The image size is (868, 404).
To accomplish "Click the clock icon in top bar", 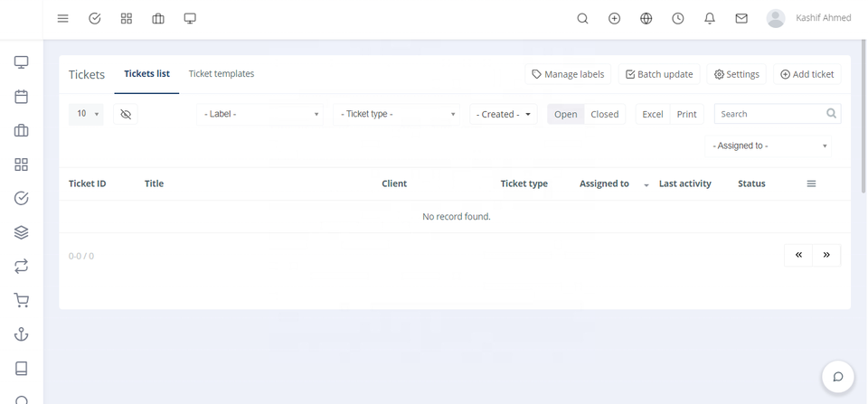I will tap(677, 18).
